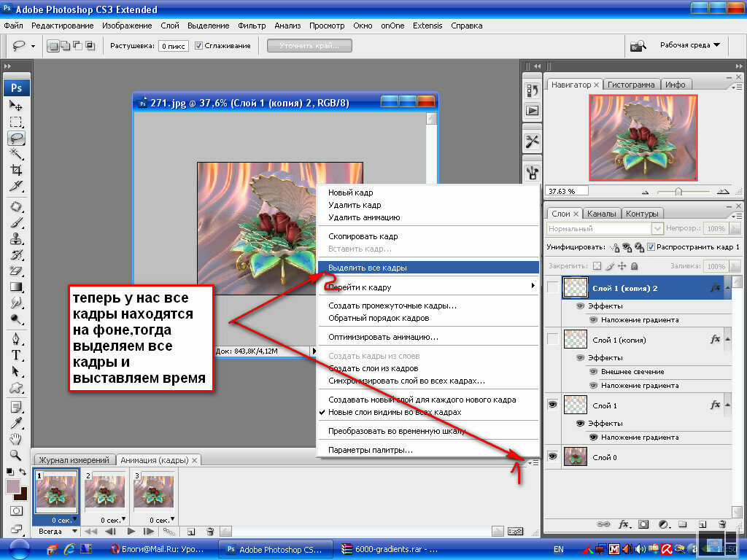
Task: Hide the Слой 1 layer
Action: pyautogui.click(x=553, y=405)
